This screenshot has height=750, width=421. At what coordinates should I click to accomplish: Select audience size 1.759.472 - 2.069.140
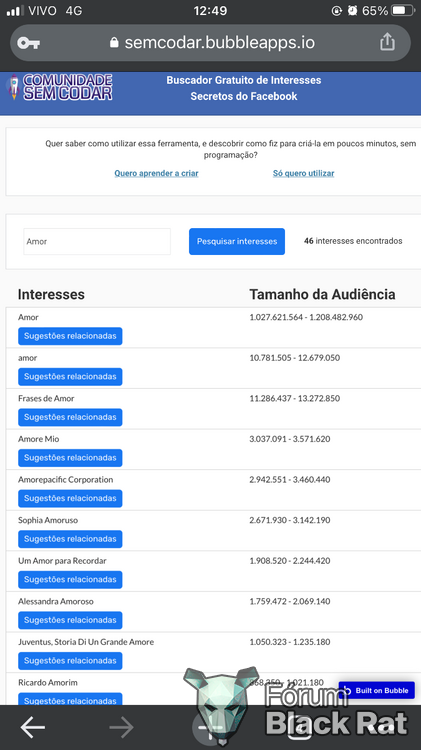pyautogui.click(x=289, y=601)
